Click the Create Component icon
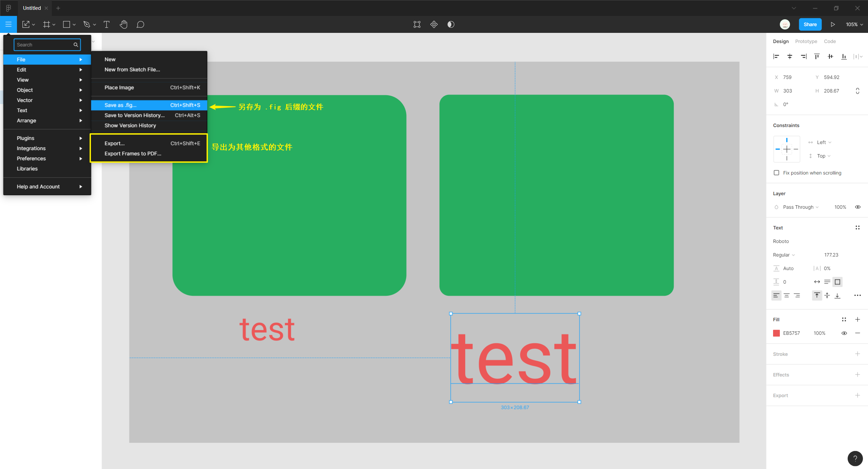The image size is (868, 469). 434,24
